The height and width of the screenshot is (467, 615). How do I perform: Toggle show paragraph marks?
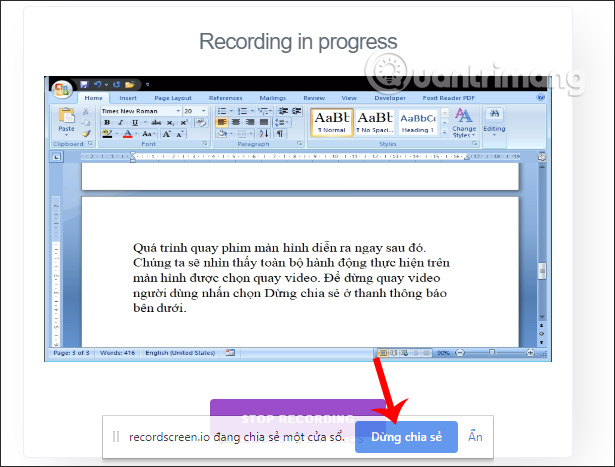click(280, 134)
